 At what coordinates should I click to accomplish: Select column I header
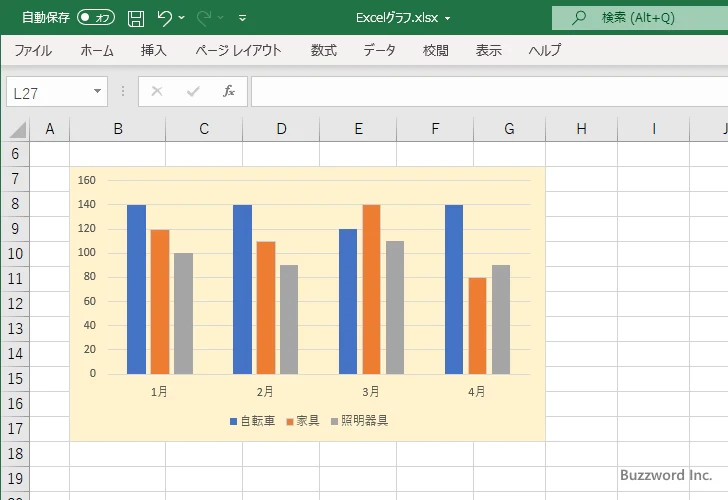click(653, 129)
